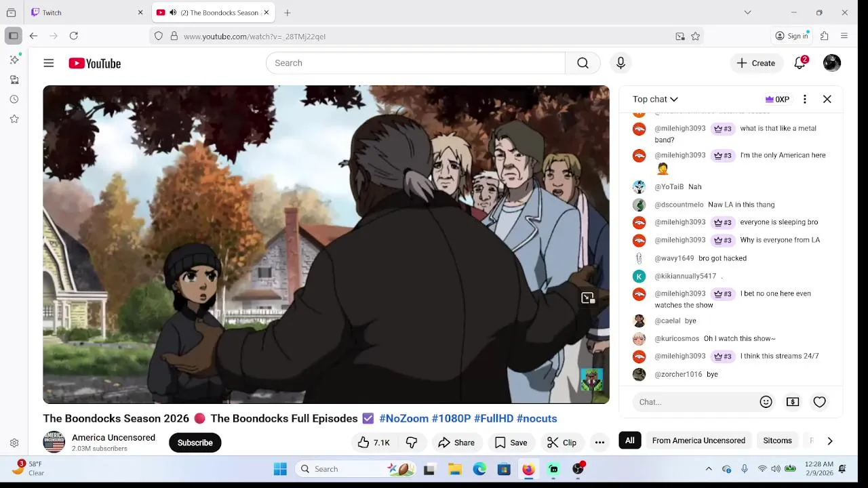Image resolution: width=868 pixels, height=488 pixels.
Task: Open Super Chat dollar icon
Action: pos(793,402)
